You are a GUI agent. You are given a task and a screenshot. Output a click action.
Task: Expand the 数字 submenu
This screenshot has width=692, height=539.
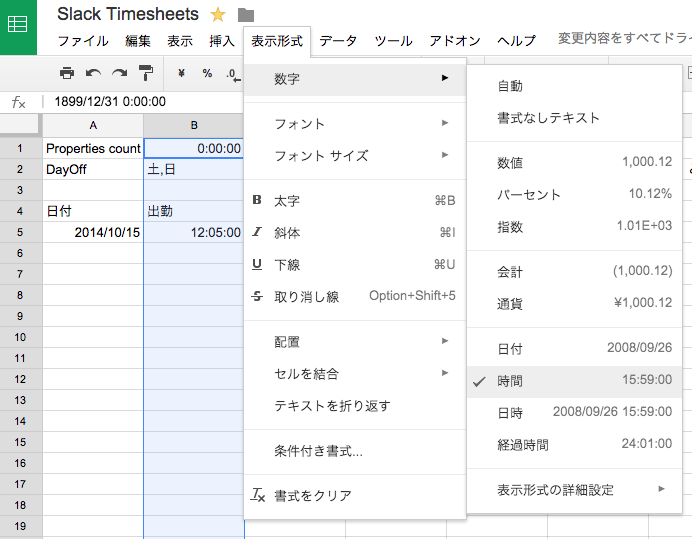tap(355, 79)
